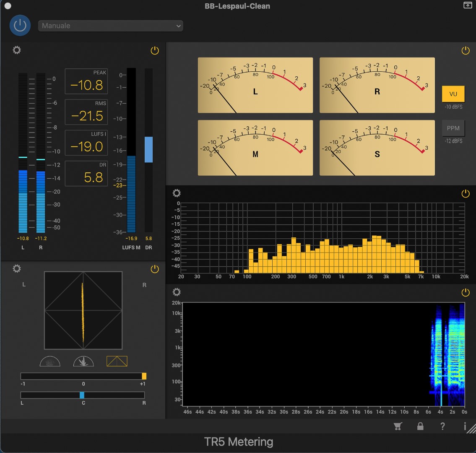Screen dimensions: 476x453
Task: Select the polar level scope display icon
Action: point(83,361)
